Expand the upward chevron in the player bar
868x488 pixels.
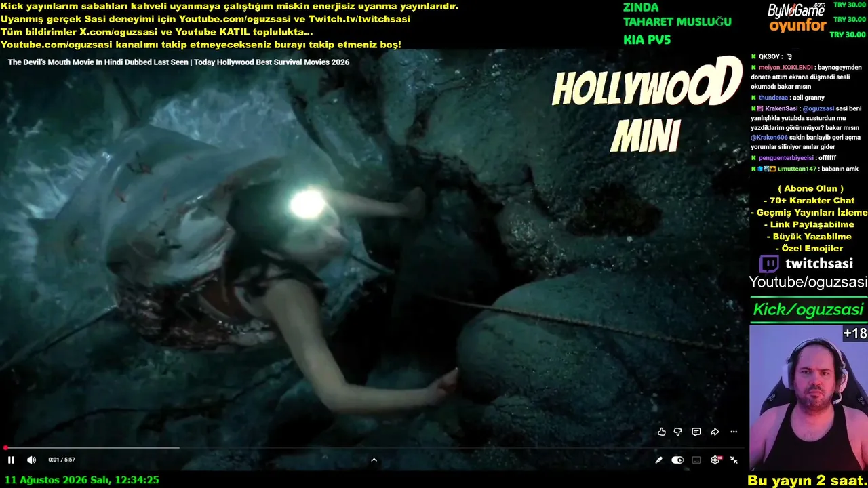pos(374,460)
